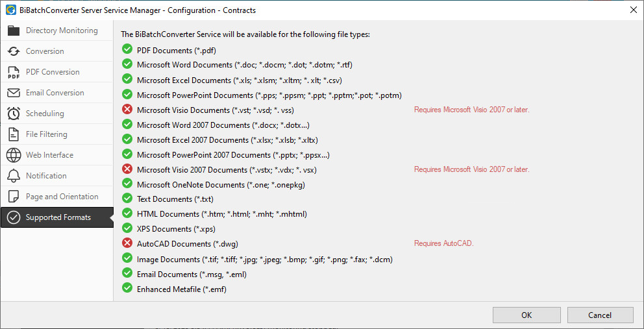Select the Supported Formats tab
Screen dimensions: 644x329
[x=56, y=217]
